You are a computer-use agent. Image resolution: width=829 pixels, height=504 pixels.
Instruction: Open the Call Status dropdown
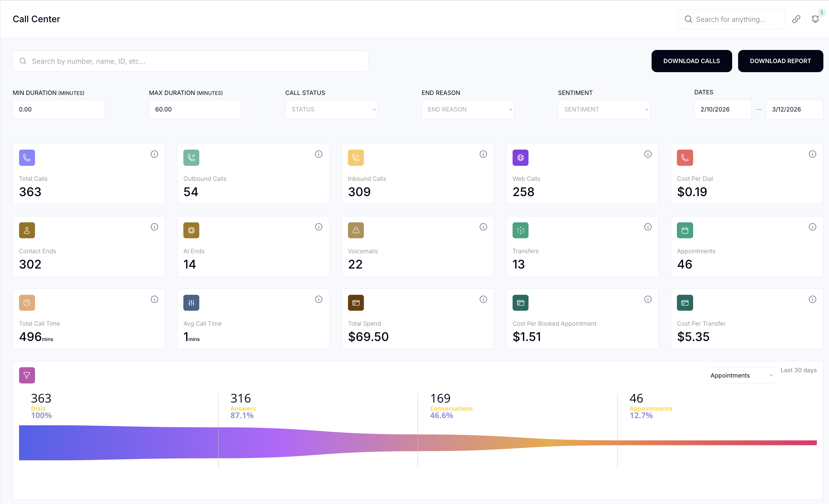(331, 109)
